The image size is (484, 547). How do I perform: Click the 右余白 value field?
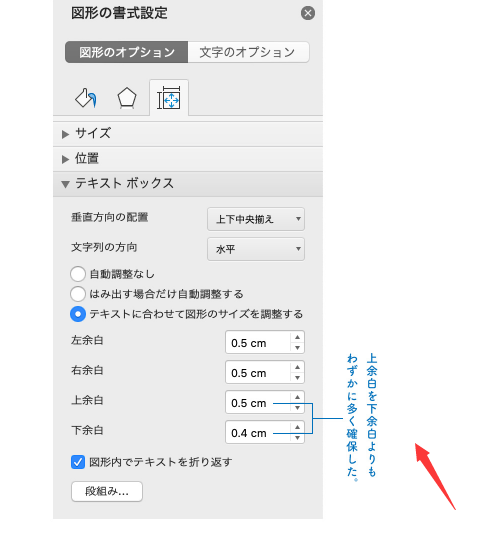coord(258,372)
